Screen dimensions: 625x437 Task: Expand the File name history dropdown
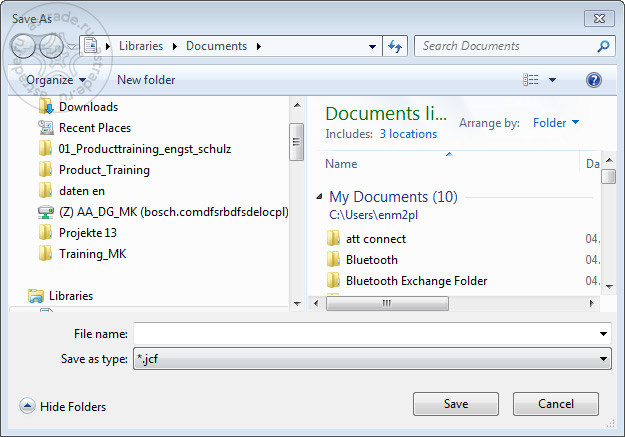(x=603, y=334)
